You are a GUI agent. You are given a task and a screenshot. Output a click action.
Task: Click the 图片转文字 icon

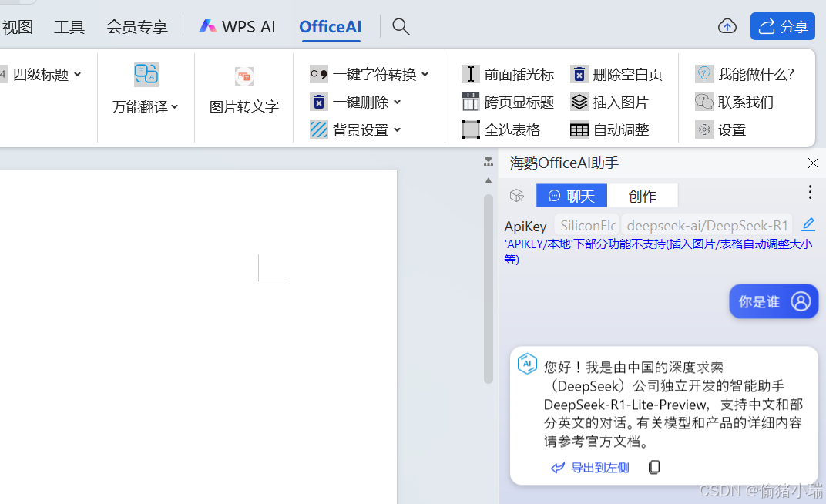click(244, 76)
